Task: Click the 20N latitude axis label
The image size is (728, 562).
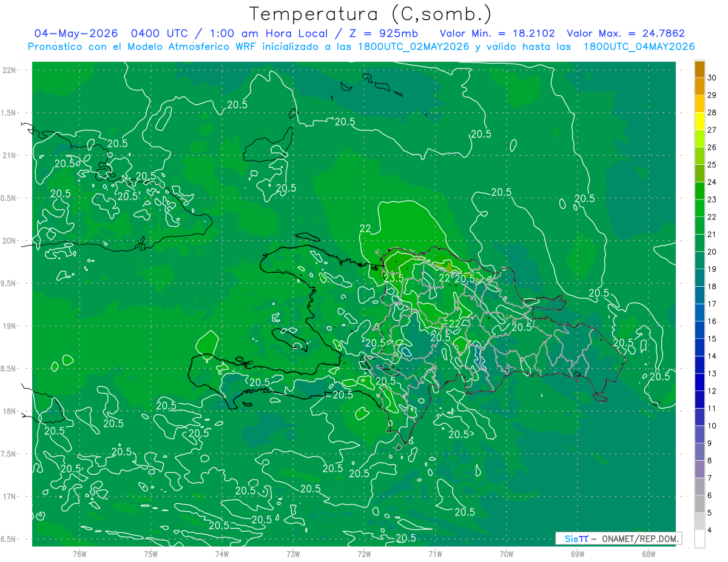Action: 9,241
